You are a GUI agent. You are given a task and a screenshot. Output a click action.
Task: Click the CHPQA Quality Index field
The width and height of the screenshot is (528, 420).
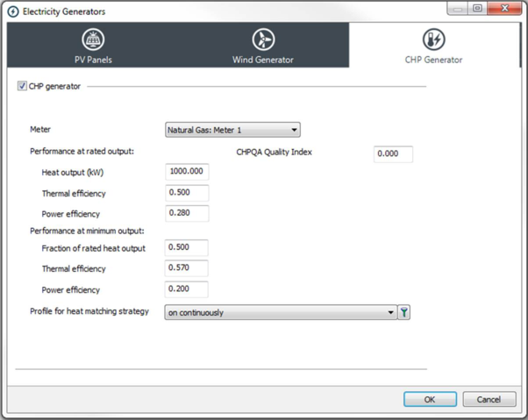tap(392, 153)
